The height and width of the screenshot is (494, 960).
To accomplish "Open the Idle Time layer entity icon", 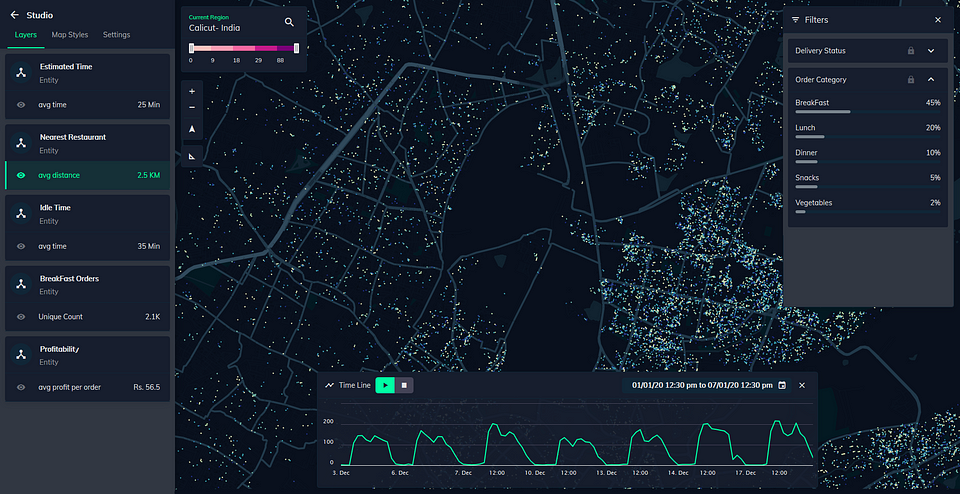I will [21, 214].
